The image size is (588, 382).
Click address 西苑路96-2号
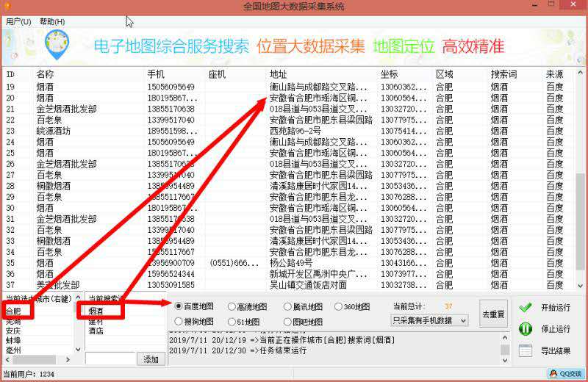tap(295, 131)
